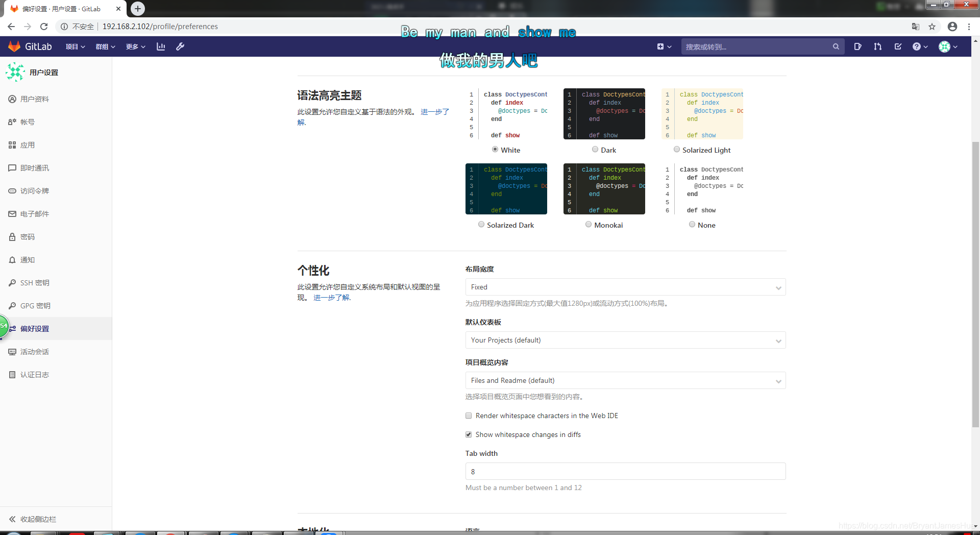Uncheck Show whitespace changes in diffs
This screenshot has width=980, height=535.
[469, 434]
